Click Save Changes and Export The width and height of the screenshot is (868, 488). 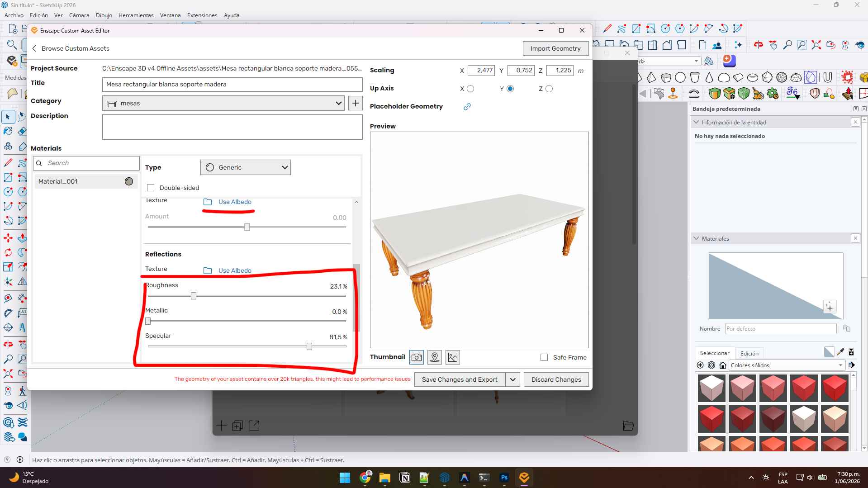point(460,379)
